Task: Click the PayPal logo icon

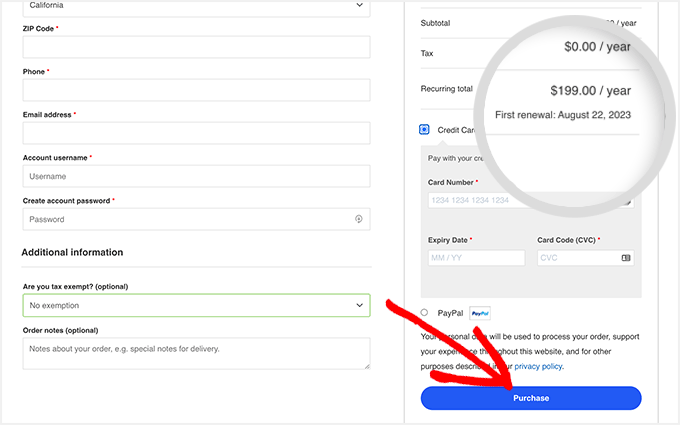Action: (480, 313)
